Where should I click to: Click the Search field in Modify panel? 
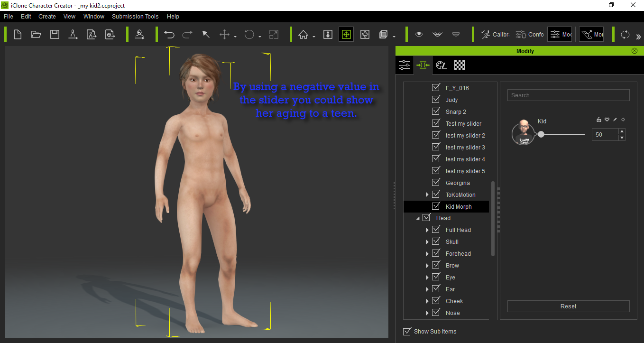tap(568, 95)
